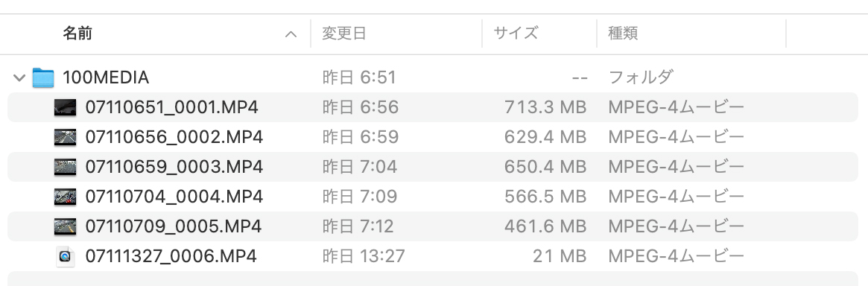Select file named 07110704_0004.MP4
The height and width of the screenshot is (286, 868).
tap(174, 197)
